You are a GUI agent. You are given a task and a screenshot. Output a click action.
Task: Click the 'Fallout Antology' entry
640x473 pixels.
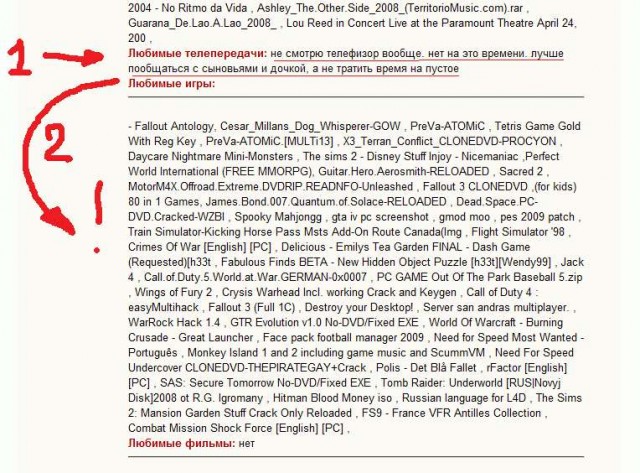(x=174, y=126)
